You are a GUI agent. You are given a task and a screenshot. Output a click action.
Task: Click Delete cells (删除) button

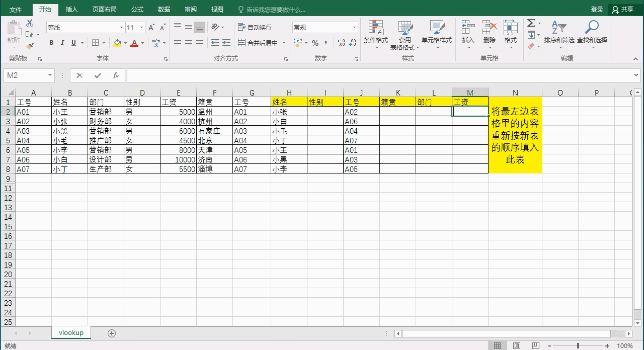pyautogui.click(x=490, y=35)
